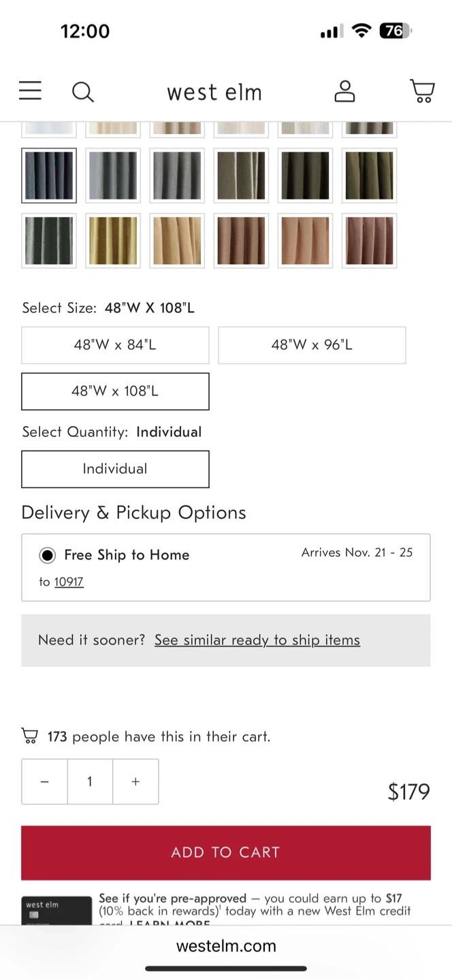This screenshot has width=452, height=980.
Task: Select the selected dark navy curtain swatch
Action: [49, 176]
